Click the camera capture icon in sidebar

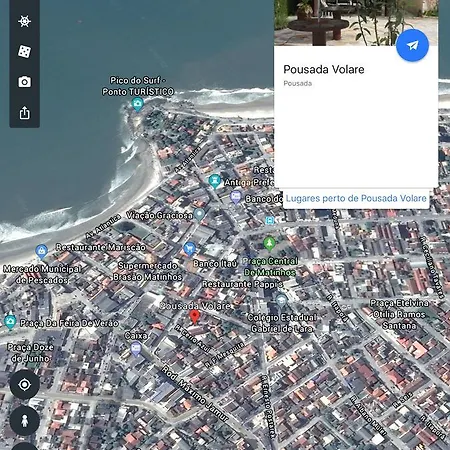tap(24, 82)
